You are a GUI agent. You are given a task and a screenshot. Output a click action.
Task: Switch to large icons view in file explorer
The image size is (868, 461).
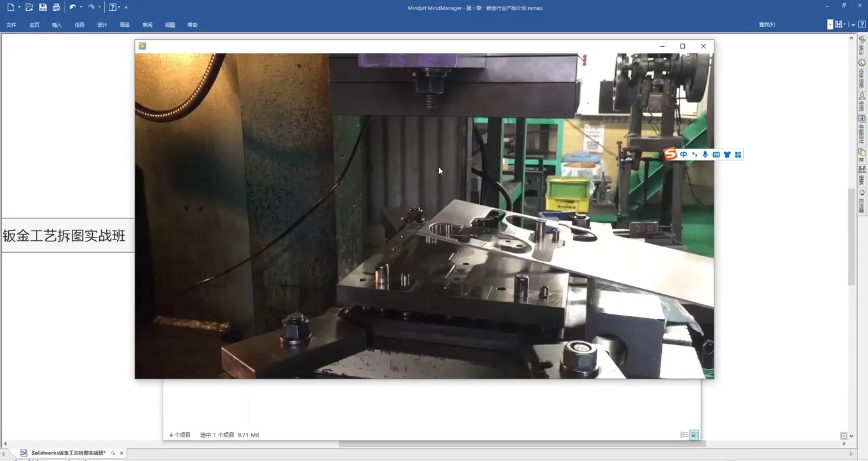coord(694,435)
